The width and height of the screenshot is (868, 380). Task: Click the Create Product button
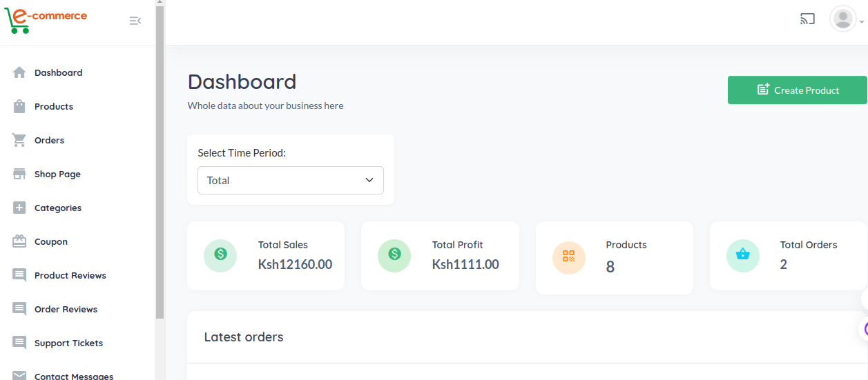pos(798,90)
